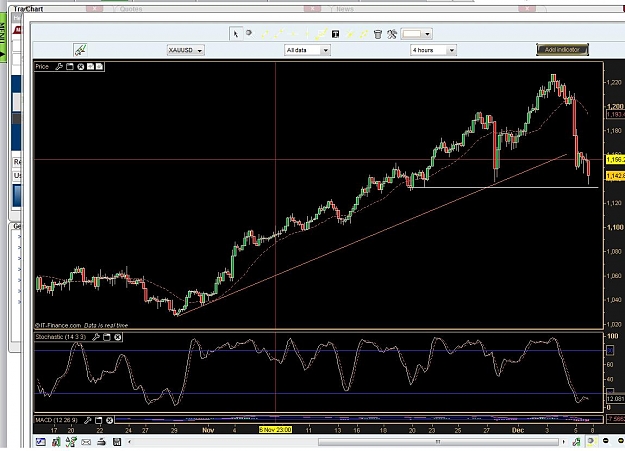Screen dimensions: 625x451
Task: Open the All data range dropdown
Action: pos(307,50)
